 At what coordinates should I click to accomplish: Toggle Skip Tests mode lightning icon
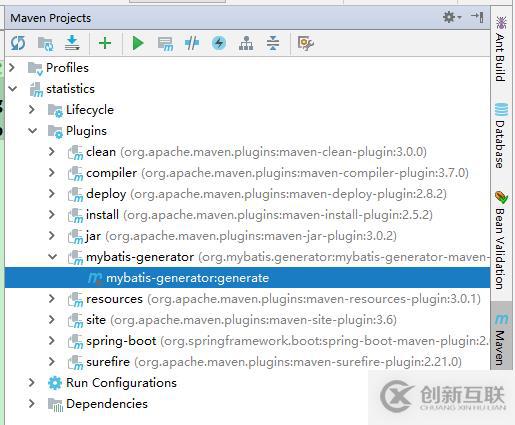pos(219,43)
